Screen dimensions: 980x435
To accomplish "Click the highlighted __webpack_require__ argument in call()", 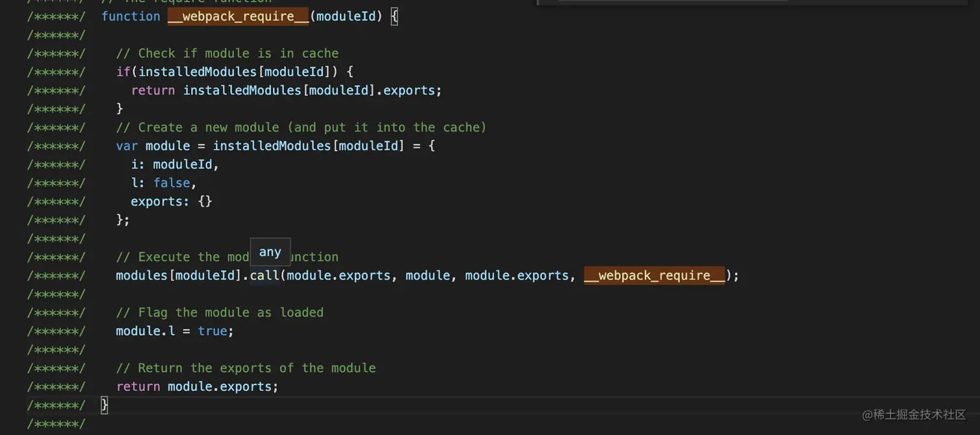I will coord(655,276).
